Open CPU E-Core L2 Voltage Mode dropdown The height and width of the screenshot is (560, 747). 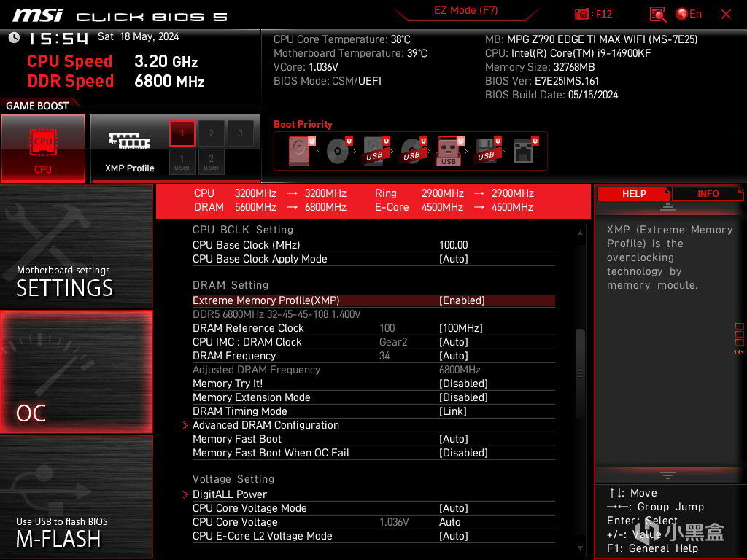[x=454, y=536]
